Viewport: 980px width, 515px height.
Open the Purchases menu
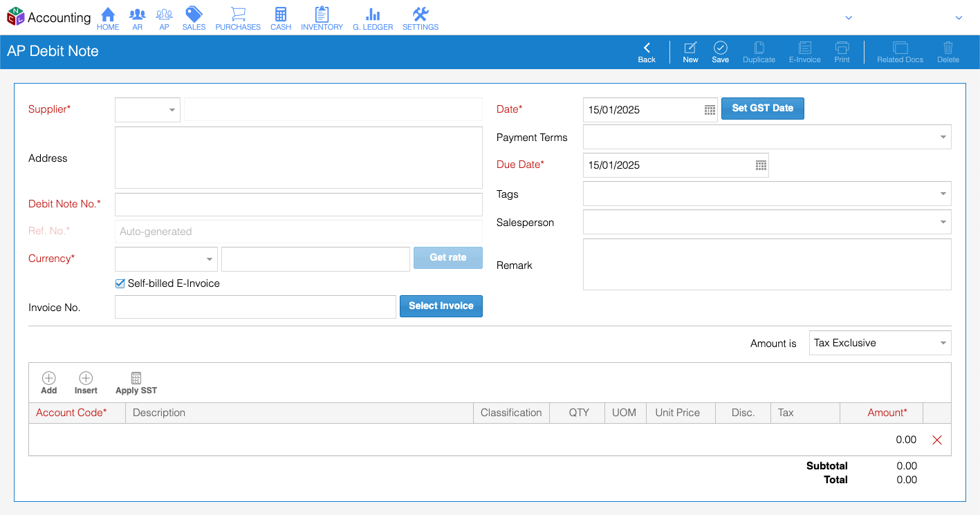(x=238, y=18)
